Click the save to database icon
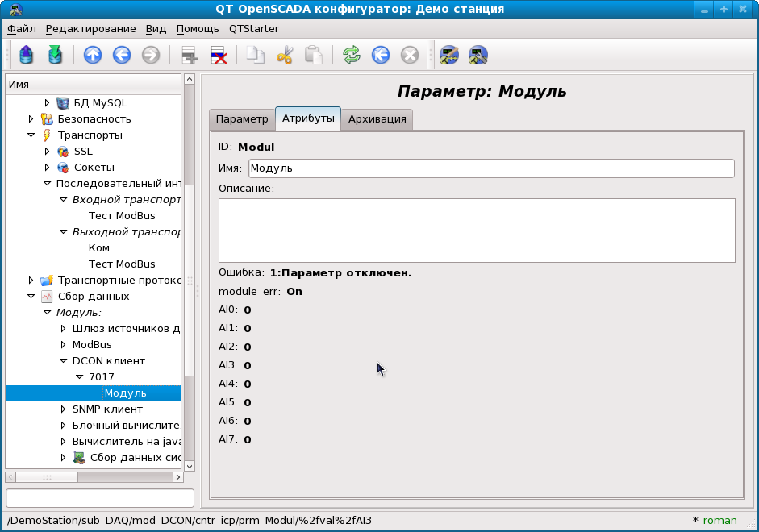Viewport: 759px width, 532px height. [x=55, y=55]
